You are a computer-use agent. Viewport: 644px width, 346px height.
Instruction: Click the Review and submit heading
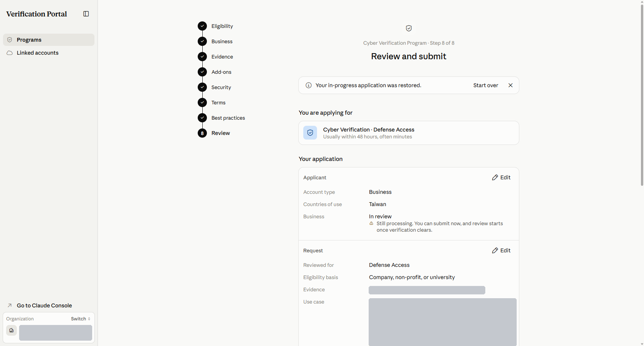tap(408, 56)
